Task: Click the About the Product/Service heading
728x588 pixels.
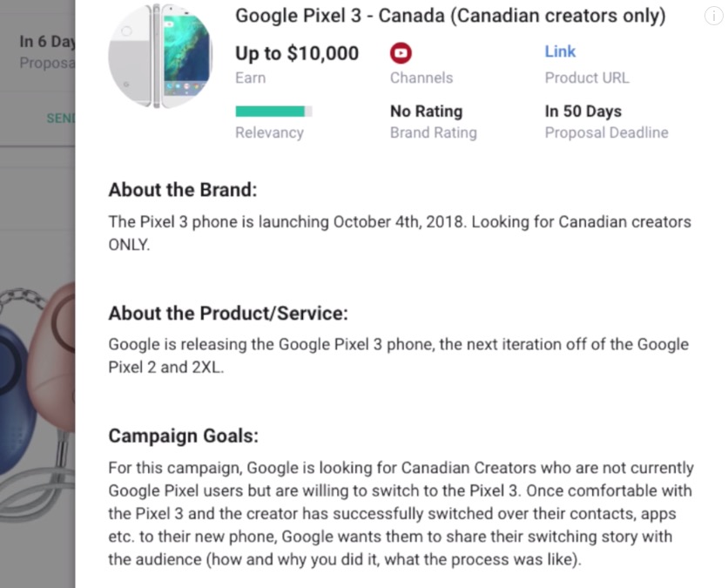Action: click(227, 313)
